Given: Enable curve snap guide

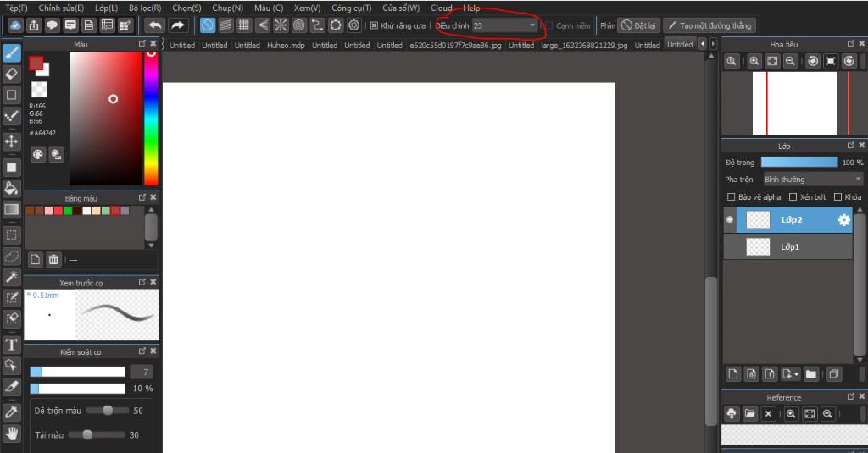Looking at the screenshot, I should [317, 25].
